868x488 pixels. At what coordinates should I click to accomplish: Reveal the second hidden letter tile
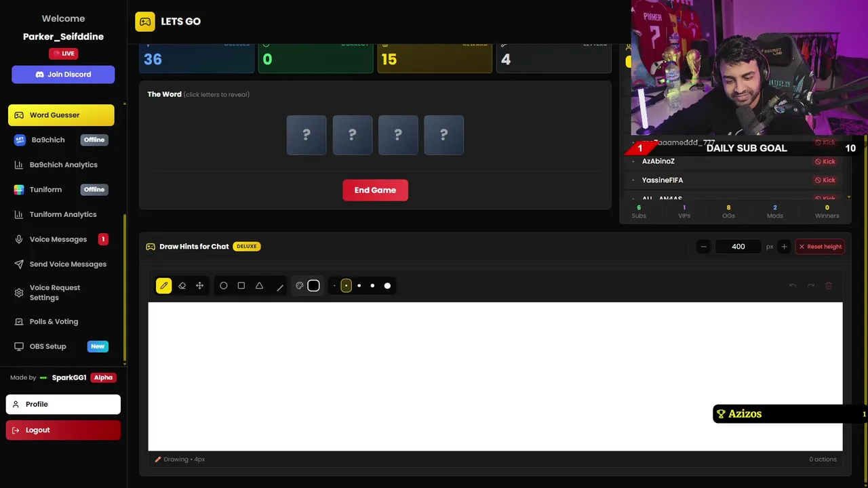click(x=352, y=135)
